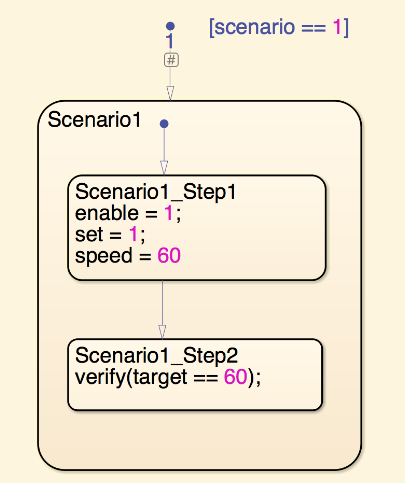Select the default transition dot inside Scenario1

point(164,124)
